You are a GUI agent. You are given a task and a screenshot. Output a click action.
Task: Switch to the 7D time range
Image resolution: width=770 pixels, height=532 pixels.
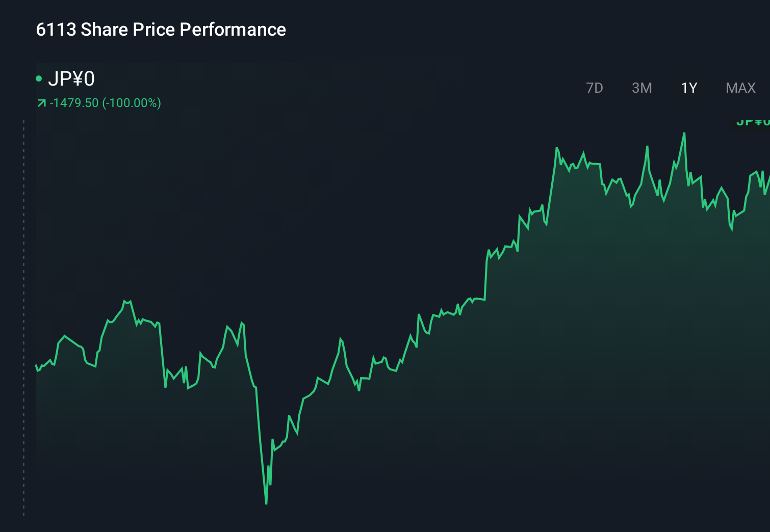coord(595,88)
